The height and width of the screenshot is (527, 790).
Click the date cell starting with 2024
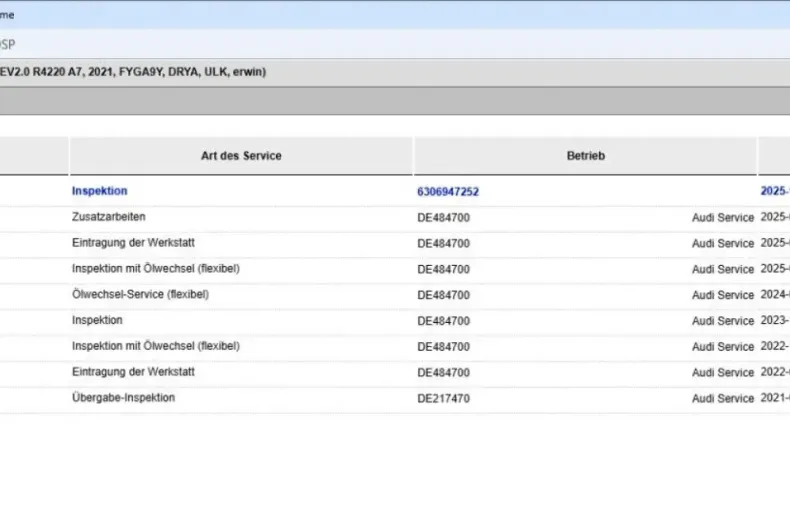(x=774, y=295)
